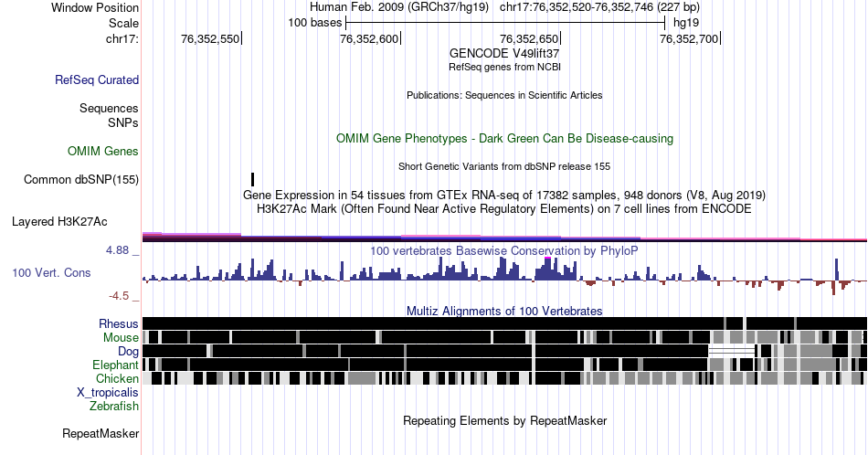
Task: Open the 100 Vert. Cons track label
Action: pyautogui.click(x=51, y=272)
